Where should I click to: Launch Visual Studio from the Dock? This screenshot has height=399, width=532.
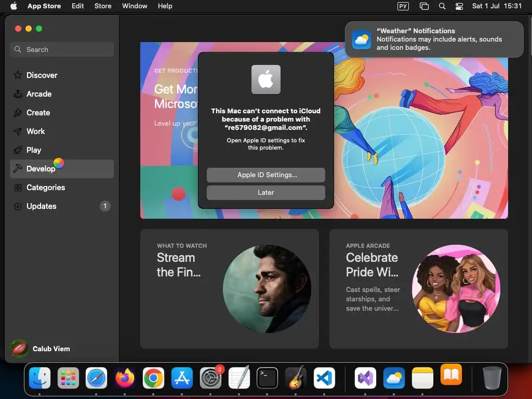(x=365, y=378)
